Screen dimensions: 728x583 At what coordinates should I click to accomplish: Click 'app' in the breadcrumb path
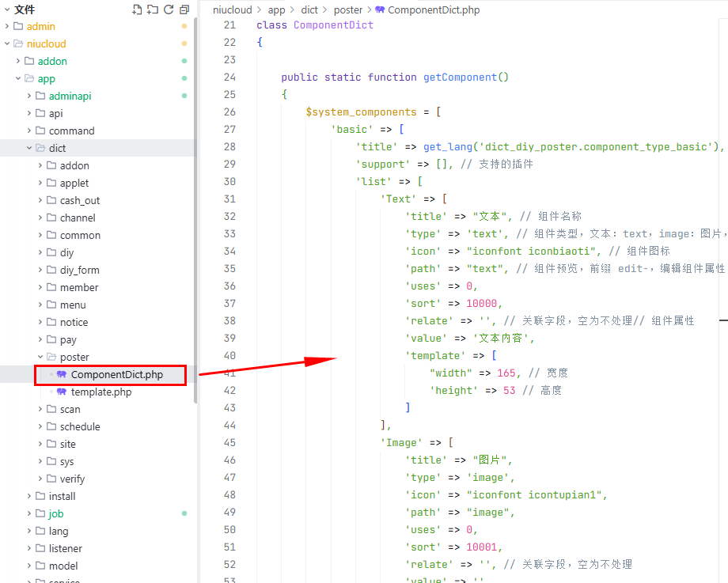(x=276, y=10)
